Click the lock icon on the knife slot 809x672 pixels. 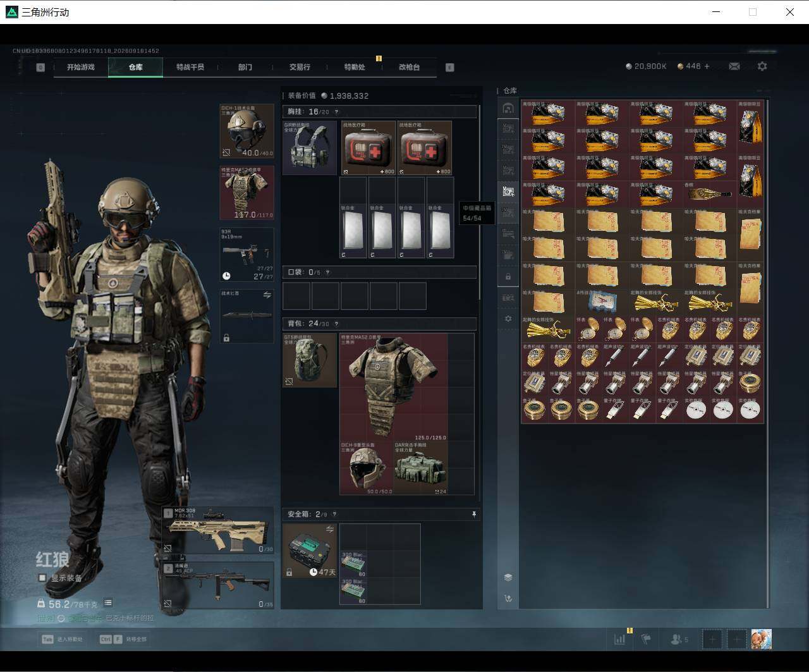tap(226, 338)
